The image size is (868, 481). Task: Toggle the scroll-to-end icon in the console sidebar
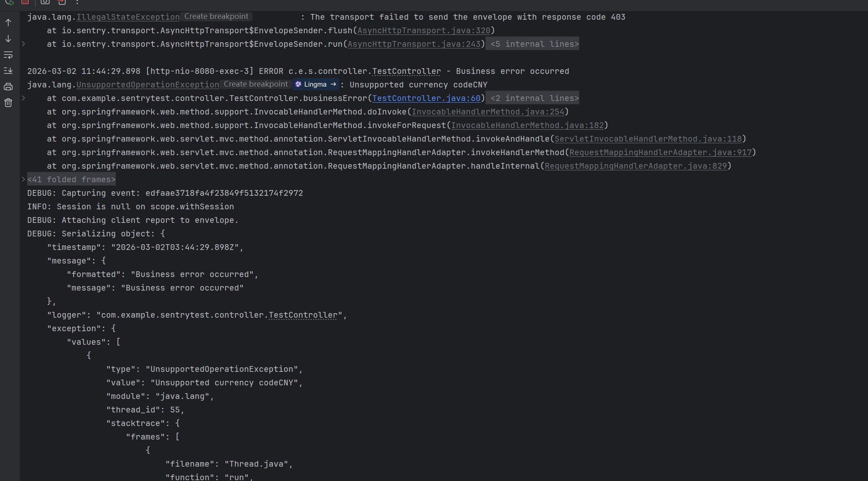point(8,71)
